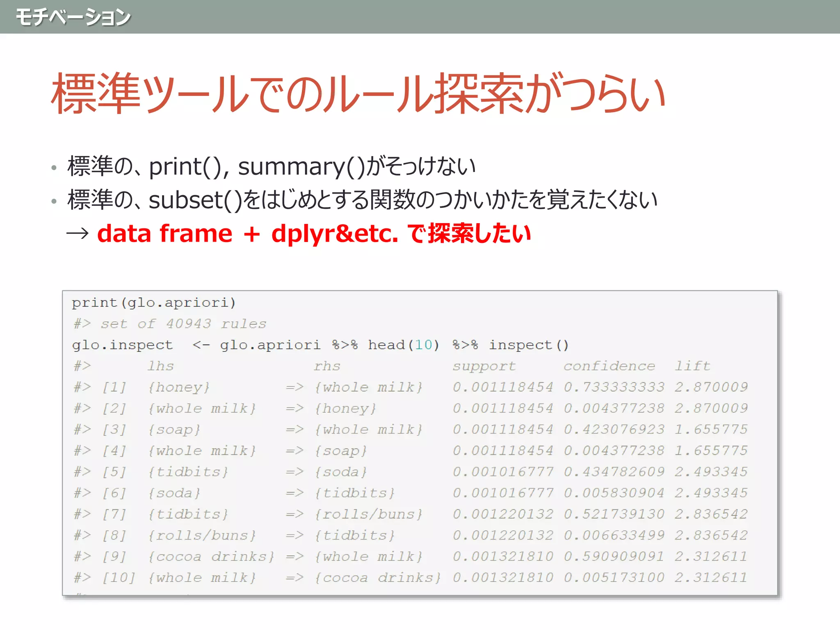Click {soda} in row [6] lhs
Image resolution: width=840 pixels, height=630 pixels.
[x=174, y=493]
